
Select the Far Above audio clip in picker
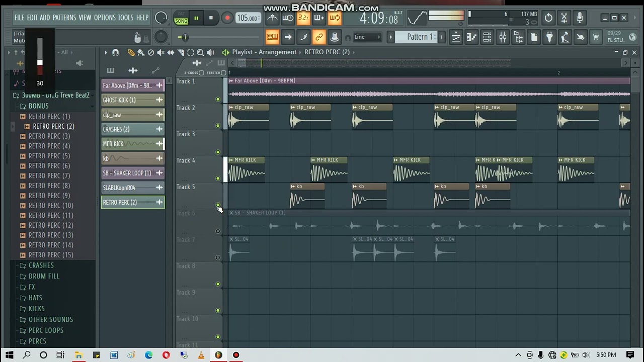(133, 85)
